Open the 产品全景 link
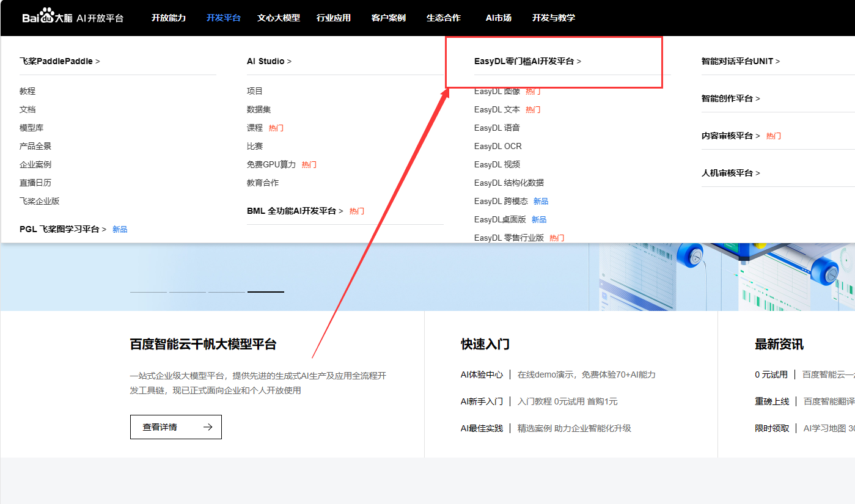Image resolution: width=855 pixels, height=504 pixels. pyautogui.click(x=35, y=146)
